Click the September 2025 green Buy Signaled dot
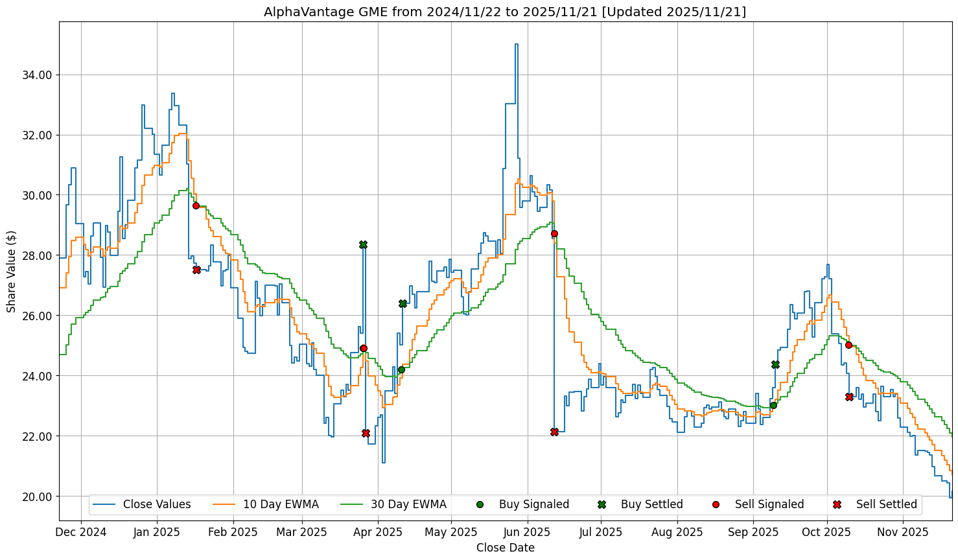958x560 pixels. [x=773, y=405]
